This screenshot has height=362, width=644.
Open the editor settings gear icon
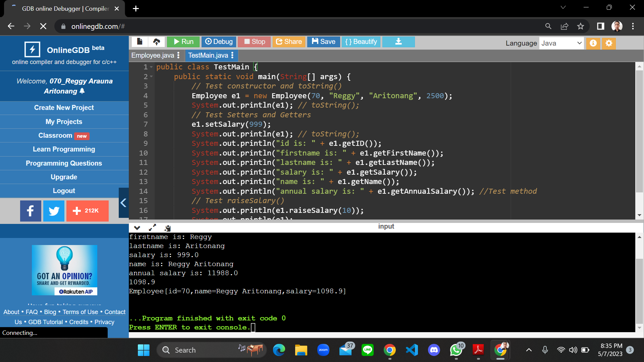tap(609, 43)
